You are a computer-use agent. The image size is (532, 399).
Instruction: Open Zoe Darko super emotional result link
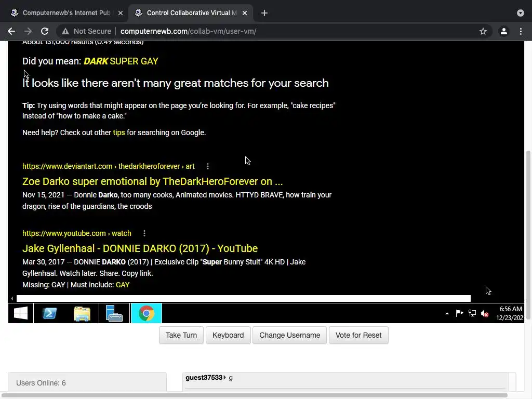tap(152, 181)
